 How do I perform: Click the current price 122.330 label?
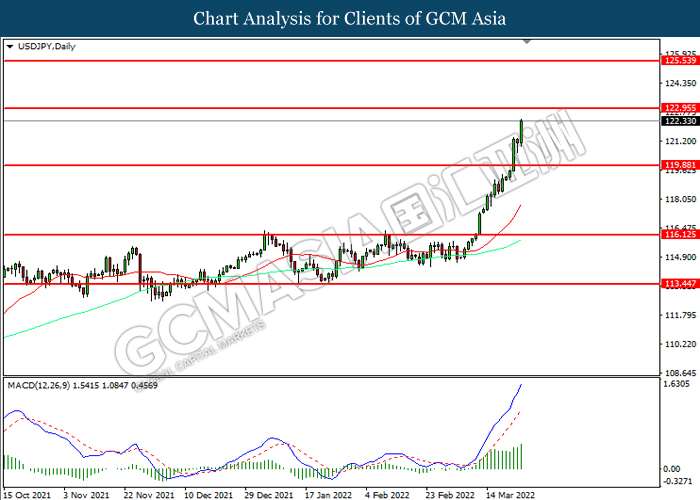click(x=680, y=121)
